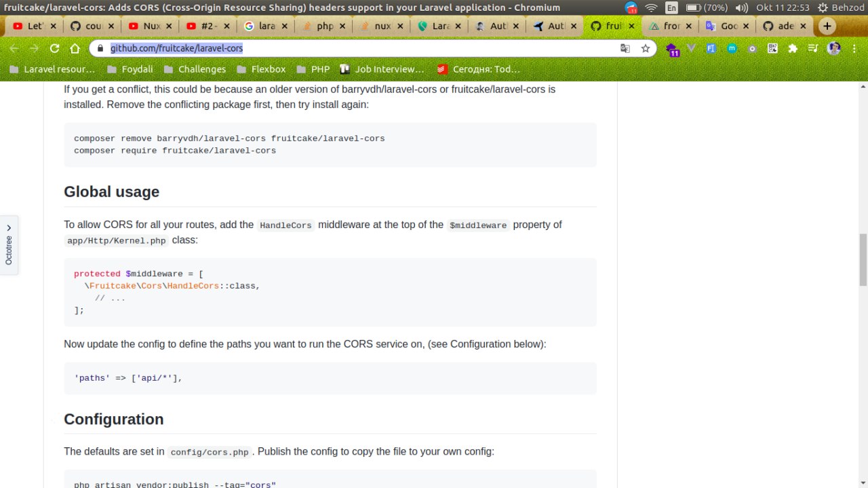Viewport: 868px width, 488px height.
Task: Open the 'Job Interview...' bookmark
Action: (x=382, y=69)
